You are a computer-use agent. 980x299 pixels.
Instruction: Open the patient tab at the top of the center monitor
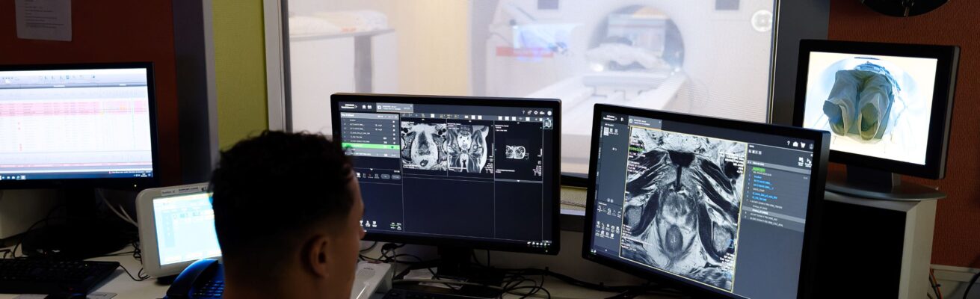click(x=393, y=108)
